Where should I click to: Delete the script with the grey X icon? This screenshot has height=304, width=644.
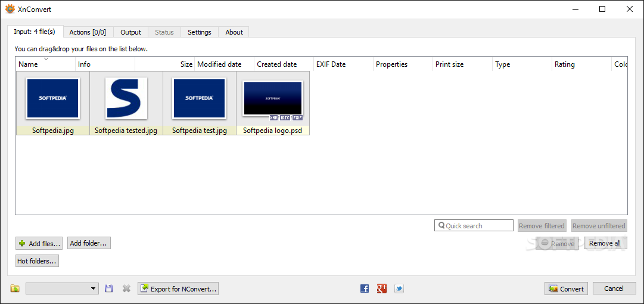coord(126,289)
